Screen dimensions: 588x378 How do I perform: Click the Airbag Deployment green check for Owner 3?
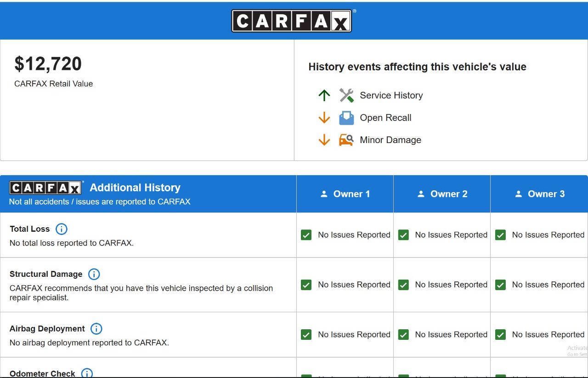(x=500, y=335)
